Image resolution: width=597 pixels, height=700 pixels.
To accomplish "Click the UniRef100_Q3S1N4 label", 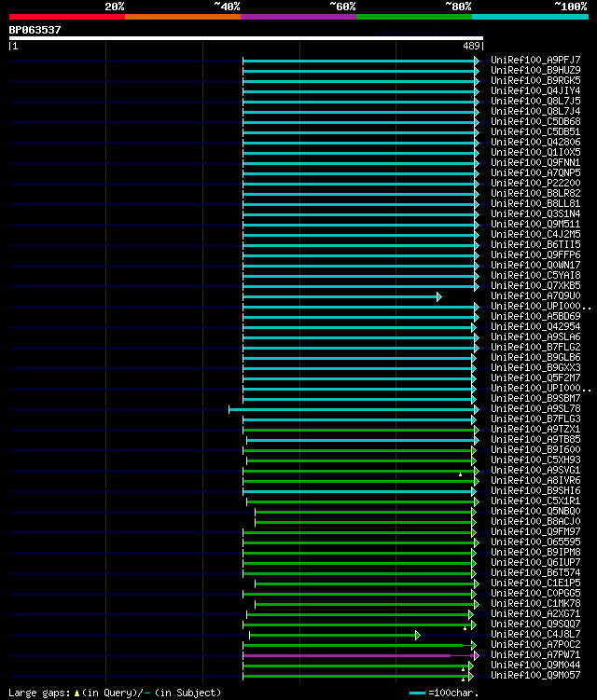I will pos(535,213).
